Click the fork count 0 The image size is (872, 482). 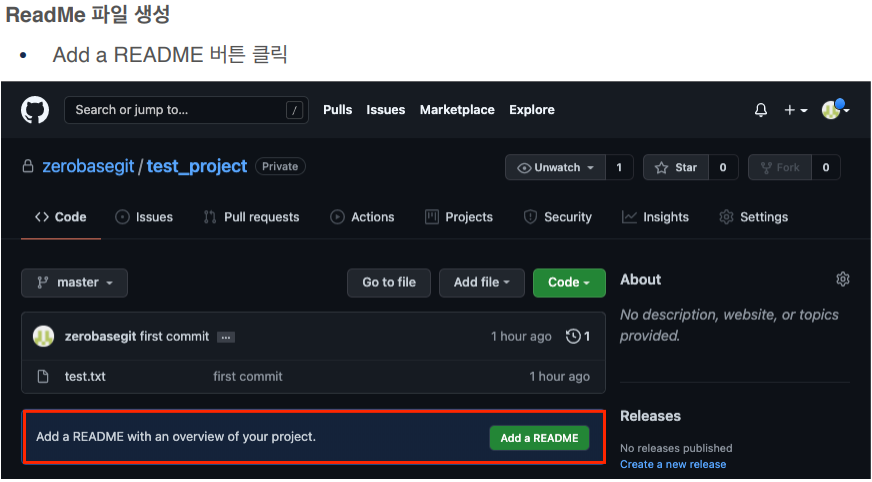click(x=826, y=167)
